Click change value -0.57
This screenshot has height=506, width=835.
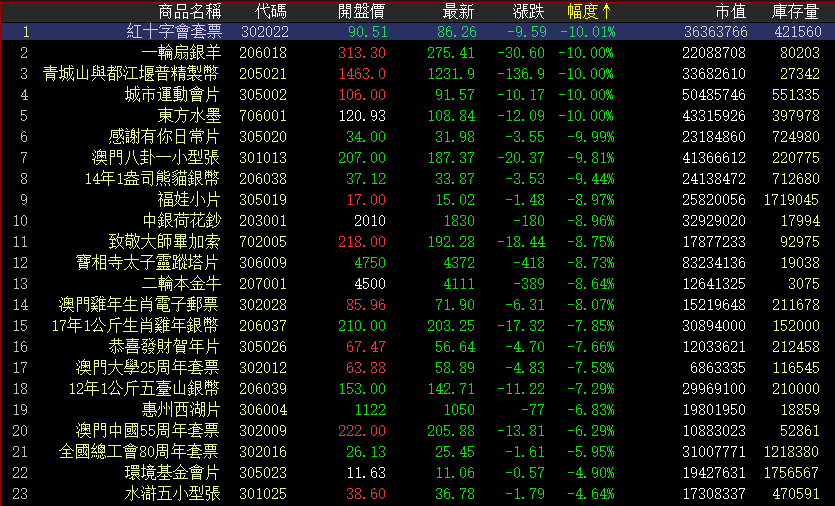[x=525, y=473]
